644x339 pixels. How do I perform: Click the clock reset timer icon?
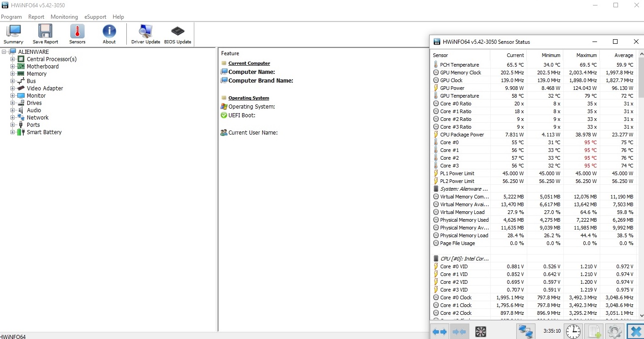(573, 332)
